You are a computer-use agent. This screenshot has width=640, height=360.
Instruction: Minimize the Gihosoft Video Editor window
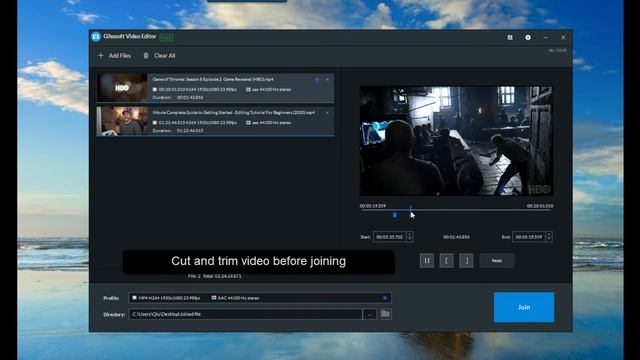pyautogui.click(x=546, y=37)
